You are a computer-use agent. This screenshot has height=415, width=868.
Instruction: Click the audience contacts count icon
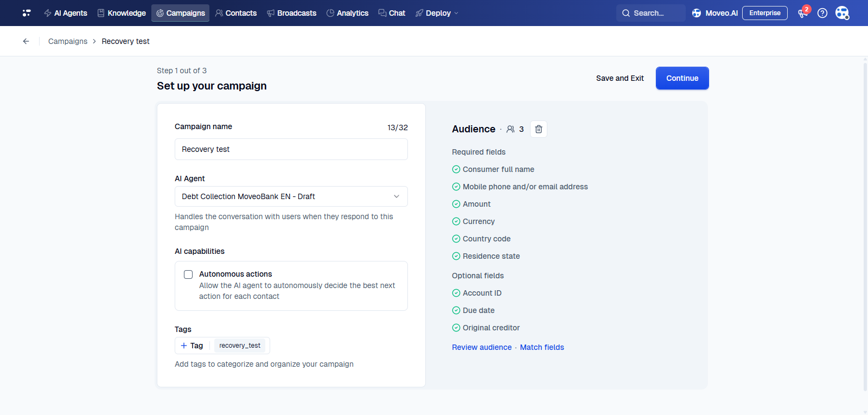click(x=510, y=129)
